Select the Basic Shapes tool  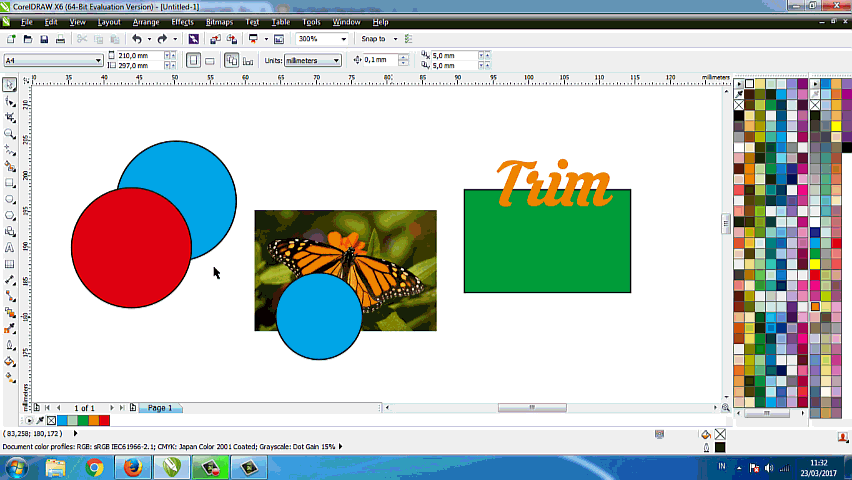10,232
